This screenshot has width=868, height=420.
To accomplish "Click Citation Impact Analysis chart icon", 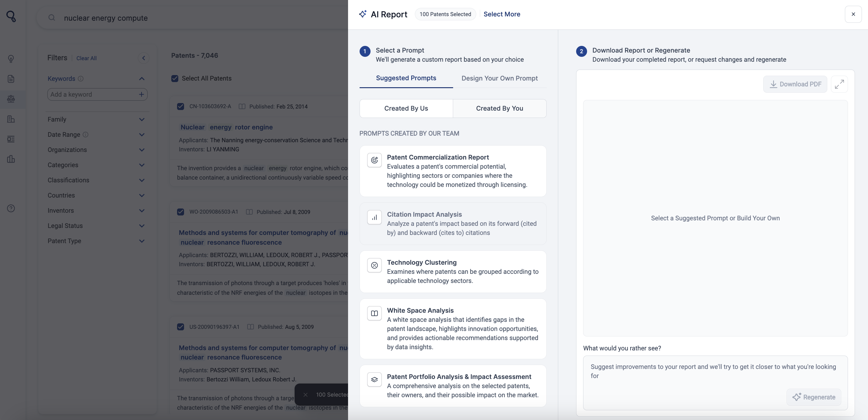I will pos(374,217).
